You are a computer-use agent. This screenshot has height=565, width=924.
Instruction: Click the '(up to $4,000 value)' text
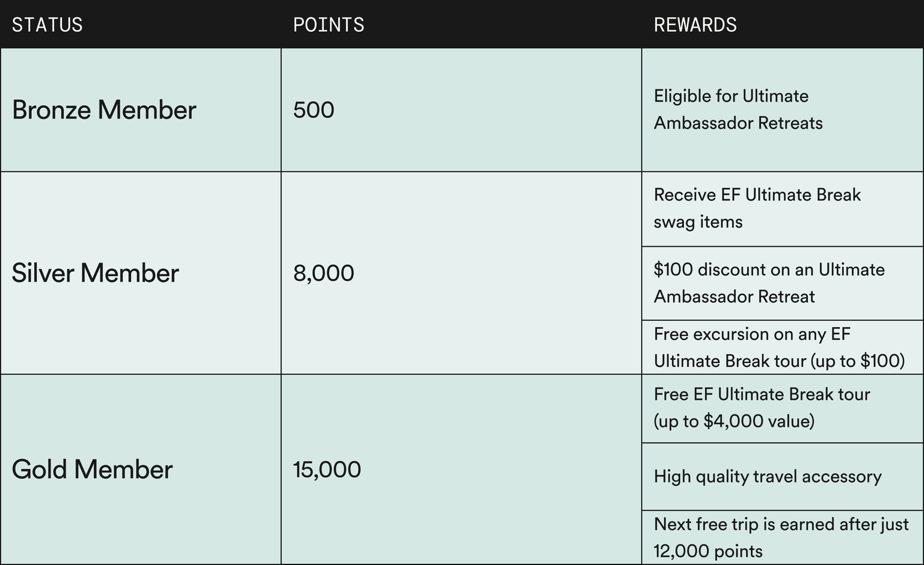tap(734, 421)
